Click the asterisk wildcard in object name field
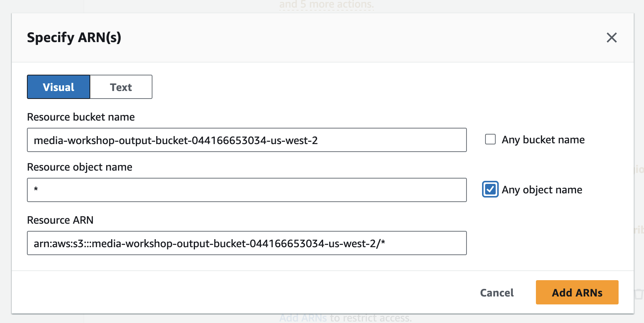This screenshot has height=323, width=644. click(x=36, y=189)
